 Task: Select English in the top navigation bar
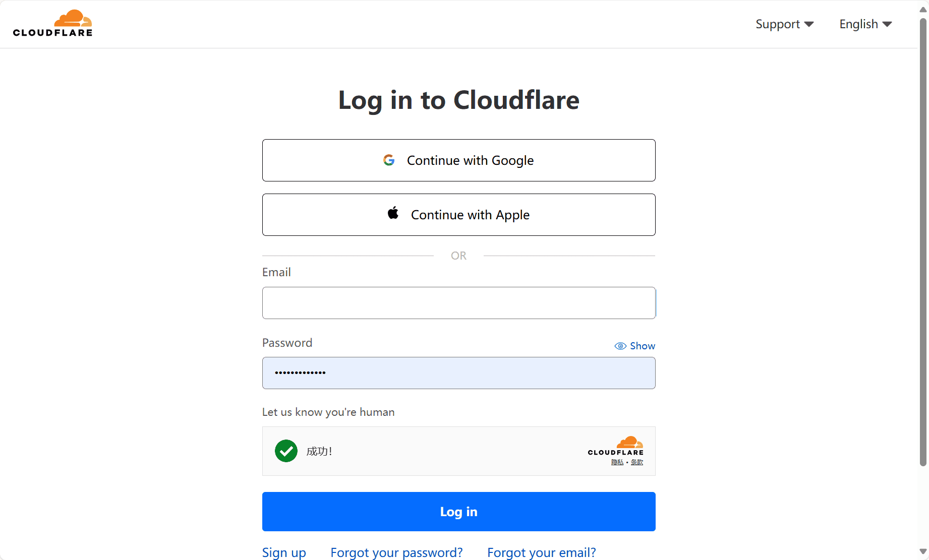(857, 24)
